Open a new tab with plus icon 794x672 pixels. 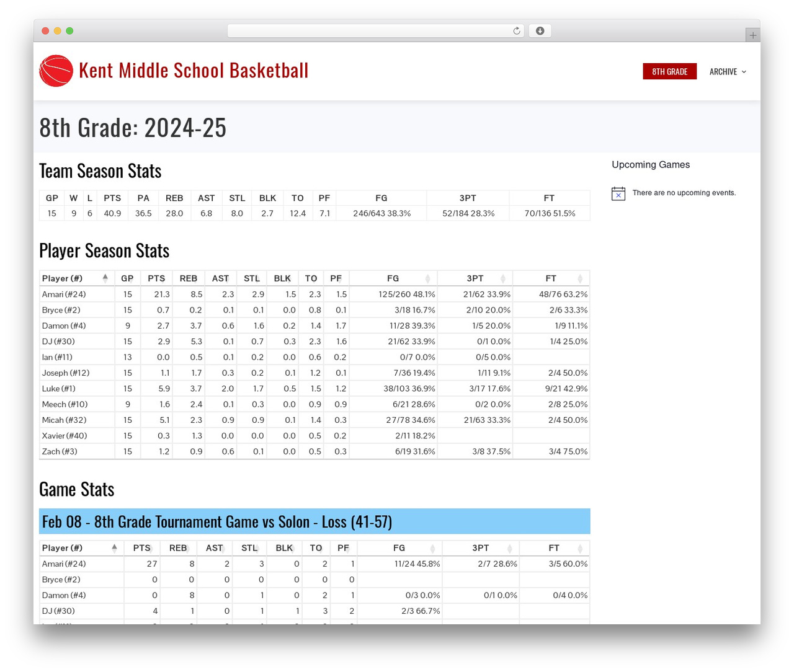[x=752, y=35]
